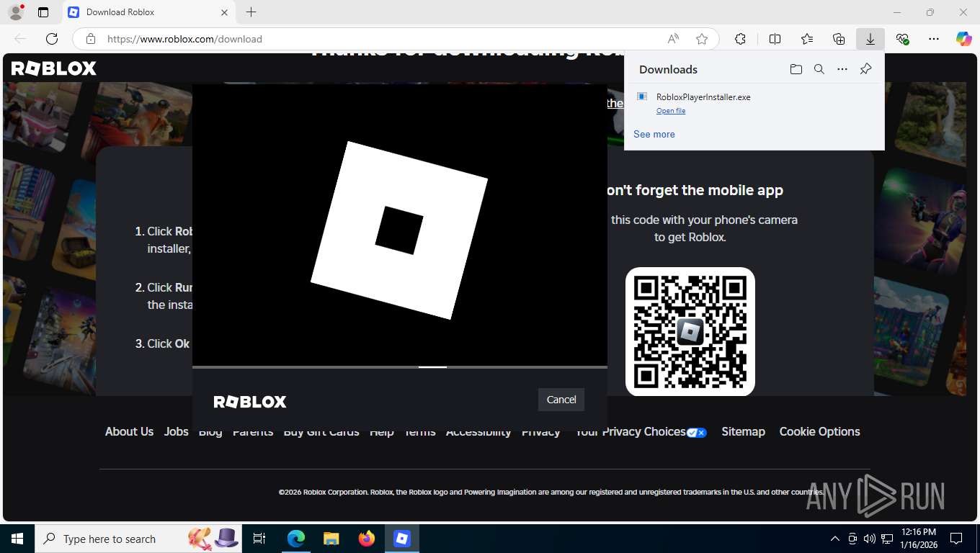Open the Edge profile icon
The image size is (980, 553).
pos(15,12)
